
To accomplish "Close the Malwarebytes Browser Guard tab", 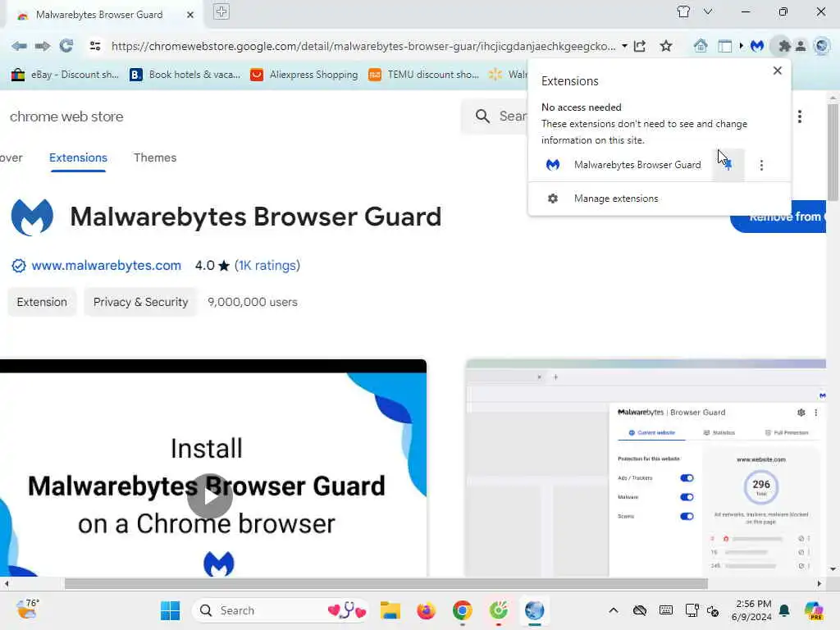I will pyautogui.click(x=190, y=15).
